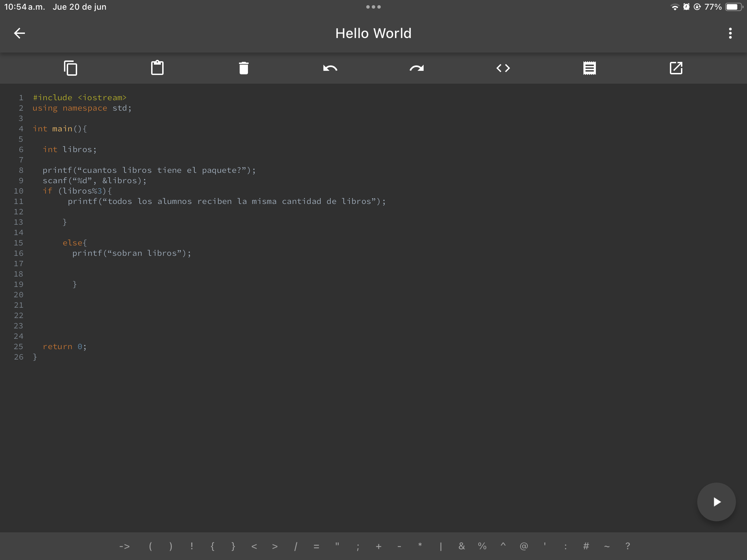Click the code format brackets icon

point(503,68)
